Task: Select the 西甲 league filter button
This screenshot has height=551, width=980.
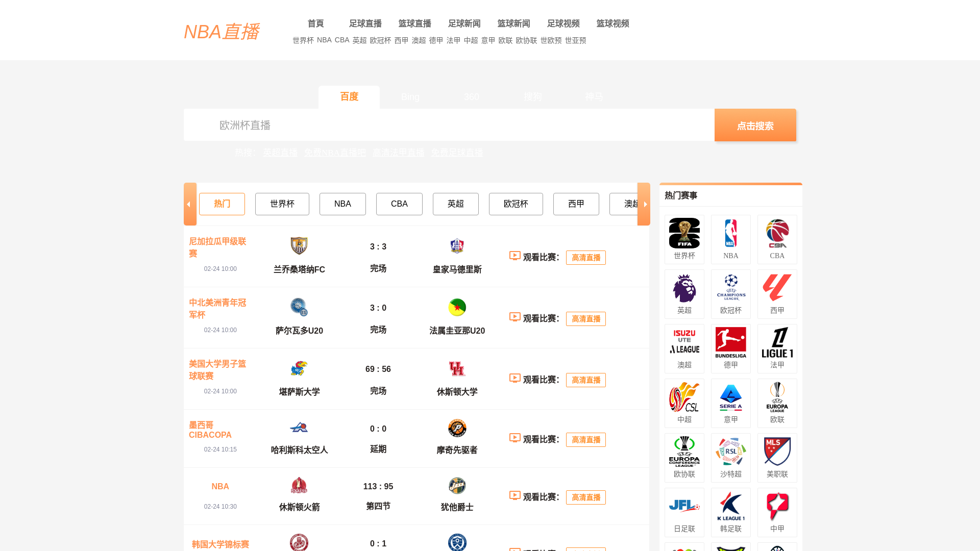Action: pyautogui.click(x=576, y=204)
